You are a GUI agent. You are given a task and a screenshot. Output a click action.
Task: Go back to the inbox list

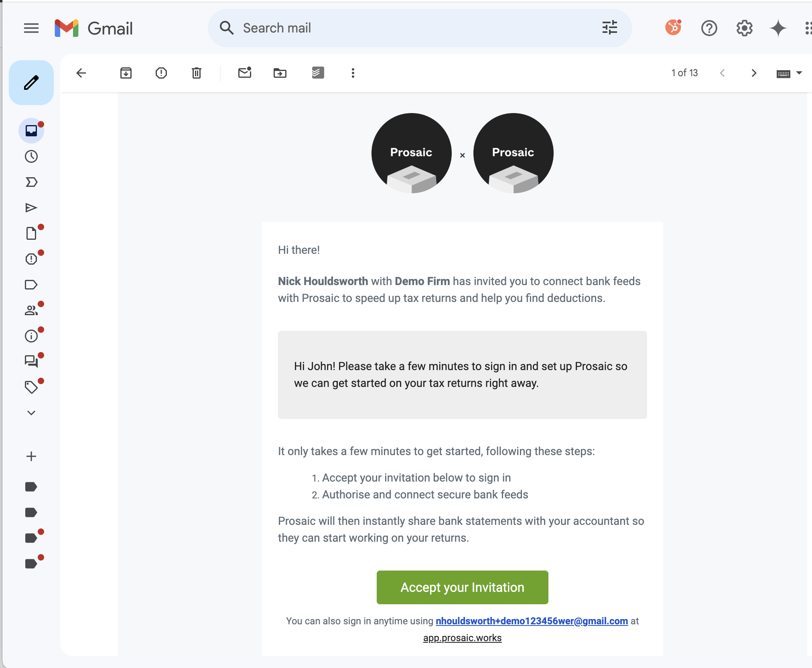[81, 73]
